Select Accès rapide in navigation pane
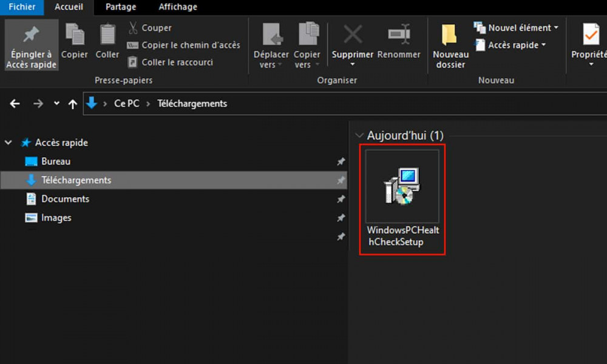The height and width of the screenshot is (364, 607). click(61, 143)
